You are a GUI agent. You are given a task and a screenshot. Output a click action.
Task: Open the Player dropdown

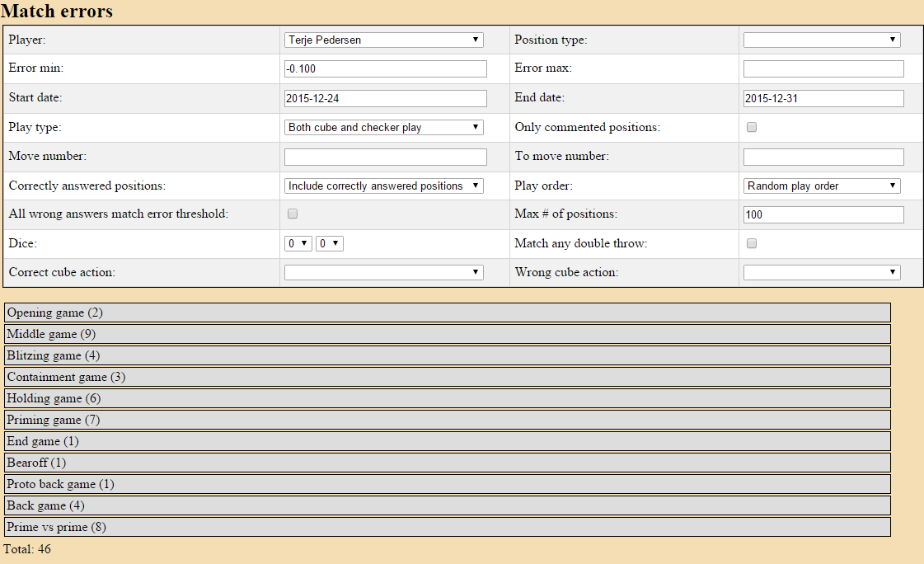point(383,40)
